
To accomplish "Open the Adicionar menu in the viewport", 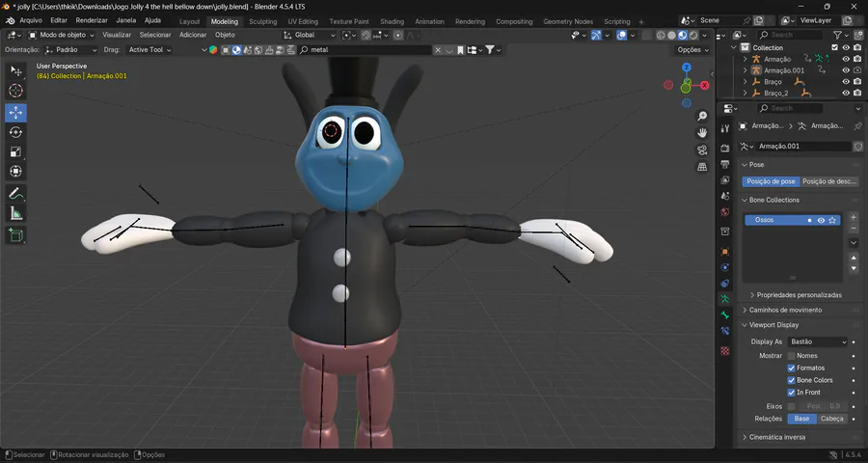I will click(x=192, y=35).
